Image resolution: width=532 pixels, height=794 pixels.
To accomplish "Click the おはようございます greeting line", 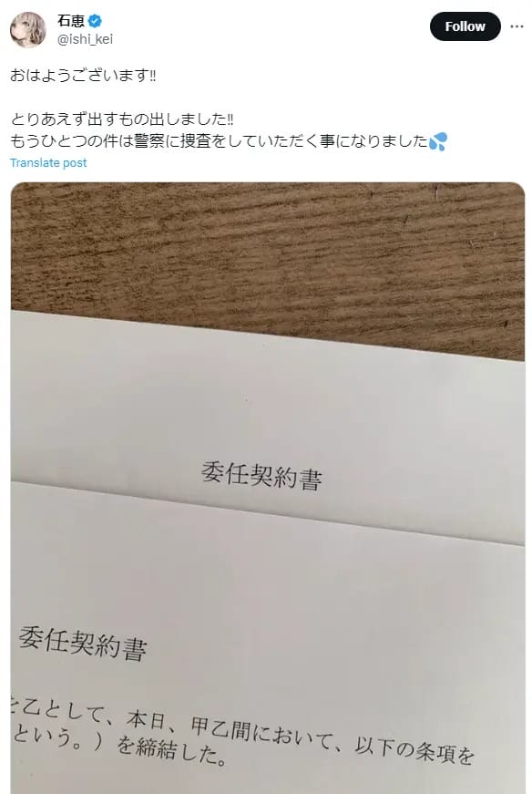I will pos(83,76).
